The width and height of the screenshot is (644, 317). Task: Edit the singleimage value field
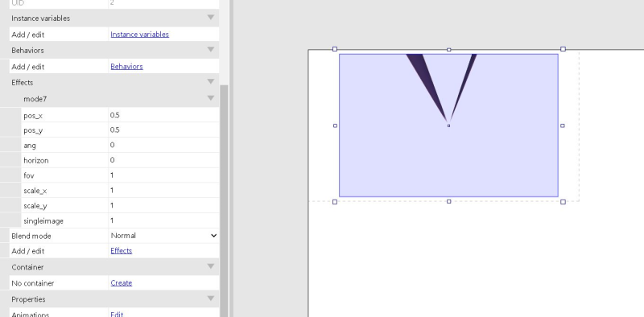(164, 221)
